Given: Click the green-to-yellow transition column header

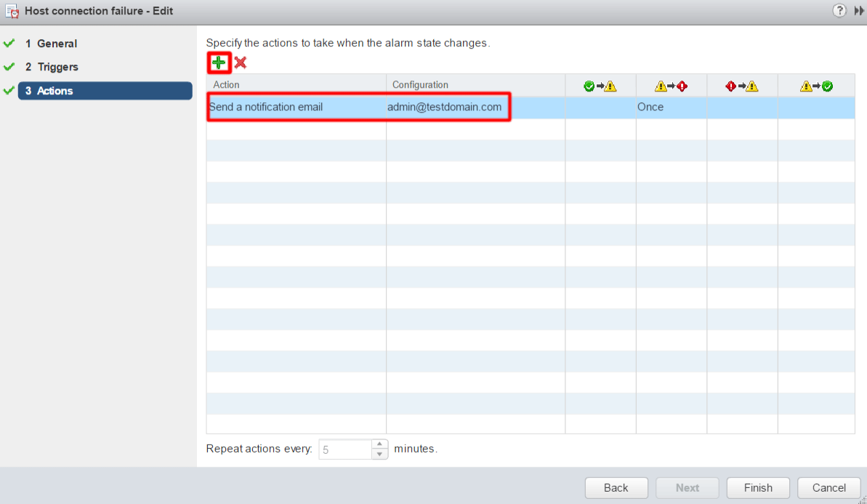Looking at the screenshot, I should 600,86.
